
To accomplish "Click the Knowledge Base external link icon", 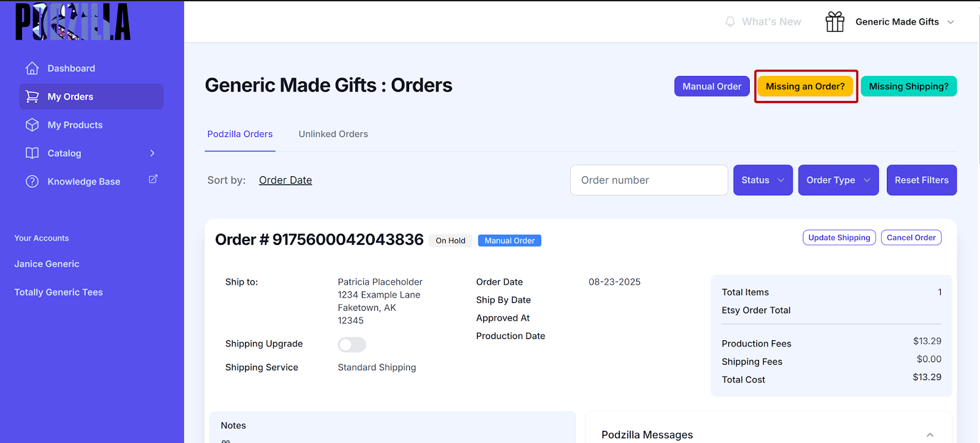I will pyautogui.click(x=153, y=179).
